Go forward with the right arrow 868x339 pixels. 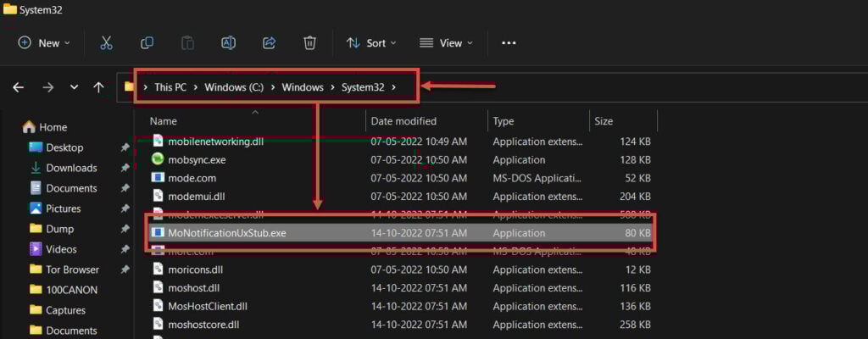tap(47, 87)
